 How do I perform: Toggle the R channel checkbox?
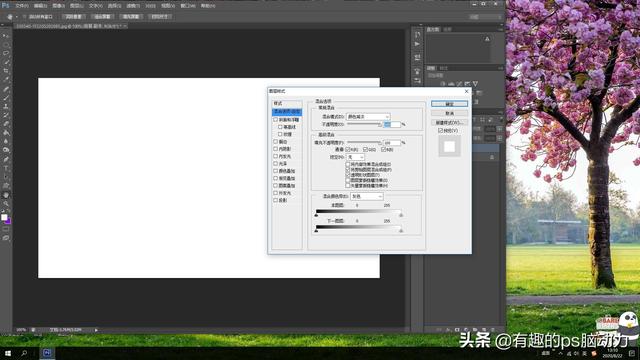348,150
